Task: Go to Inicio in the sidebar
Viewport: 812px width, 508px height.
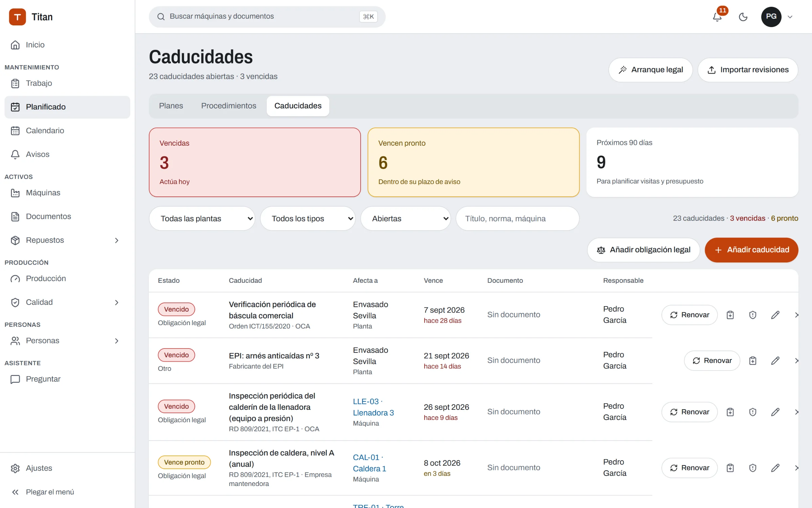Action: [67, 45]
